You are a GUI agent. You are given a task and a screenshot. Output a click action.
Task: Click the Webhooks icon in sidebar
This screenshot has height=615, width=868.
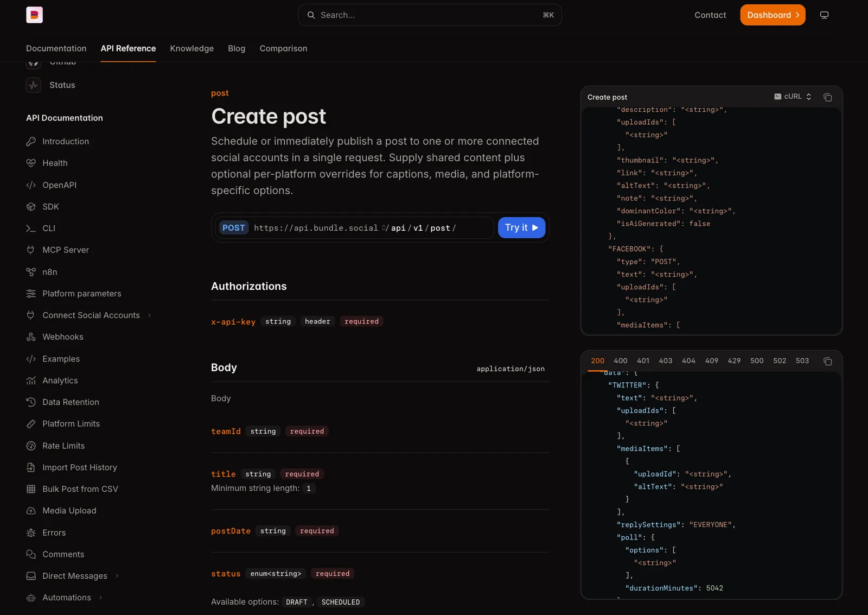coord(31,337)
